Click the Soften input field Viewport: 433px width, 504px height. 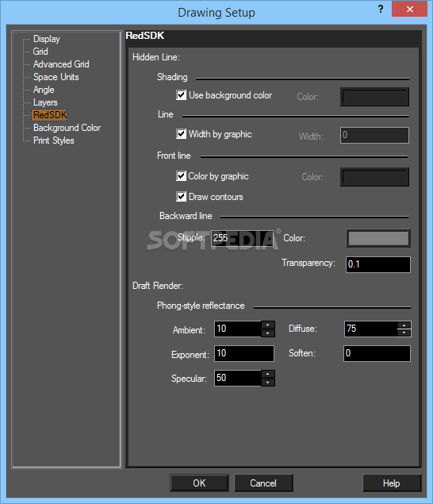point(377,353)
